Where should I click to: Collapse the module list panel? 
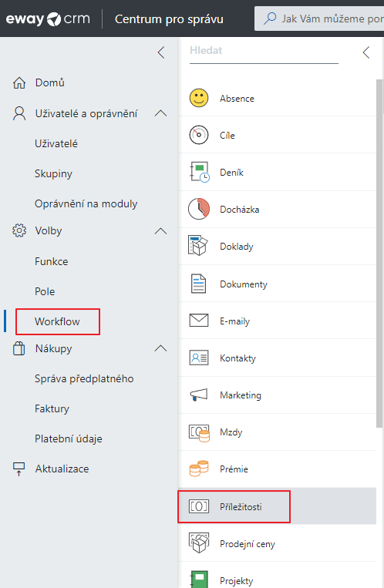pyautogui.click(x=366, y=52)
